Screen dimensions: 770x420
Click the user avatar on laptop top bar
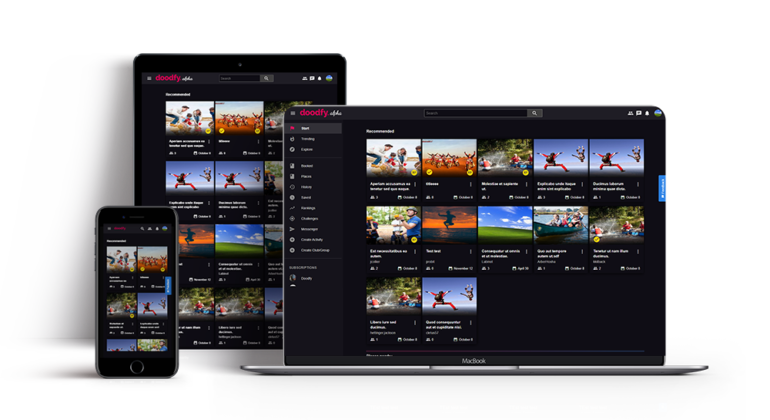tap(659, 113)
